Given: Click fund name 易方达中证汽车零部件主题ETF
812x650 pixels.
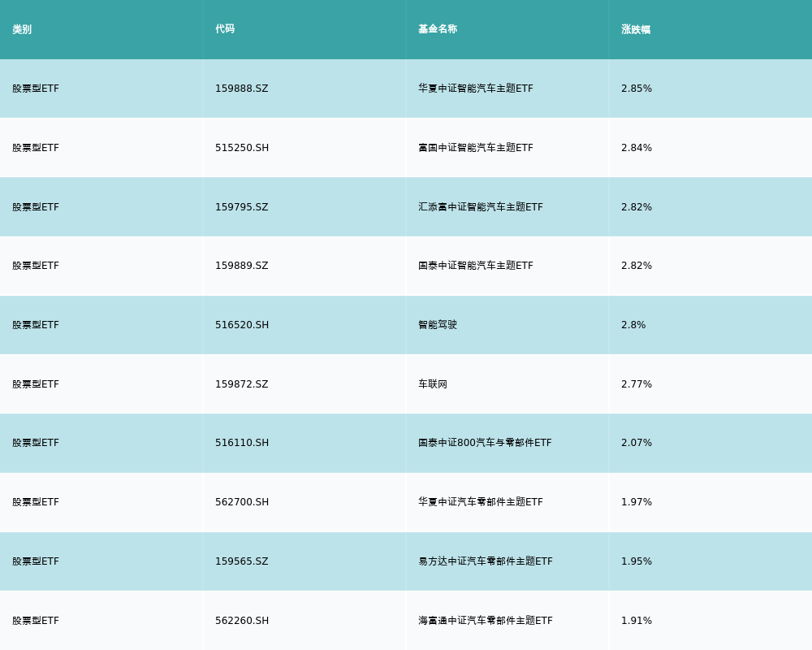Looking at the screenshot, I should 486,561.
